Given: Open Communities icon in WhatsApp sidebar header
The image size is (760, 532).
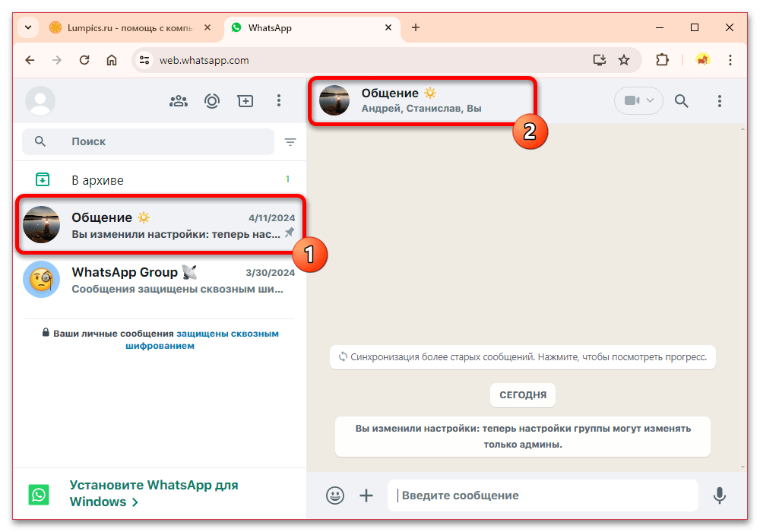Looking at the screenshot, I should pos(179,101).
